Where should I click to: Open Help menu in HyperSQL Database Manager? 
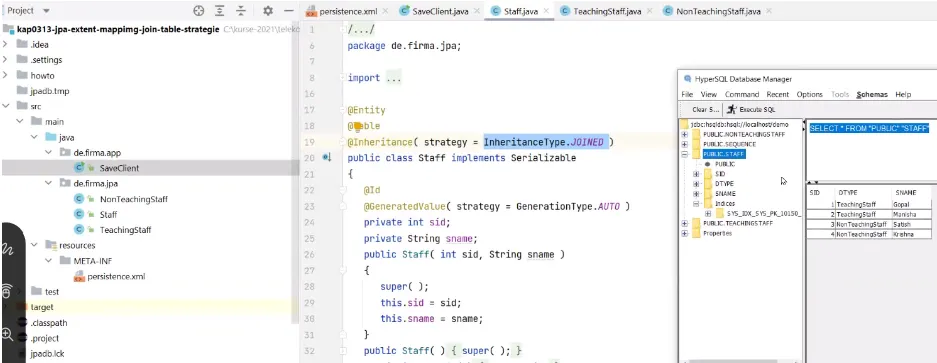click(903, 94)
